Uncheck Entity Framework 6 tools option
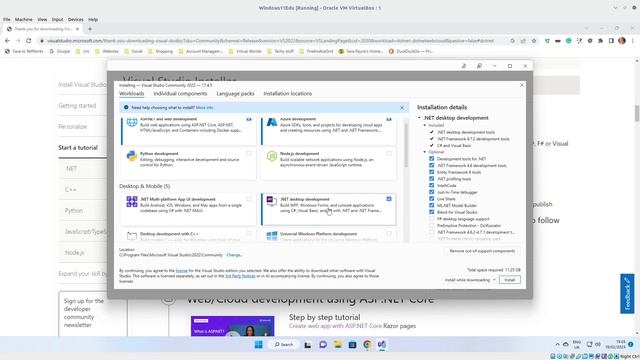 click(431, 172)
